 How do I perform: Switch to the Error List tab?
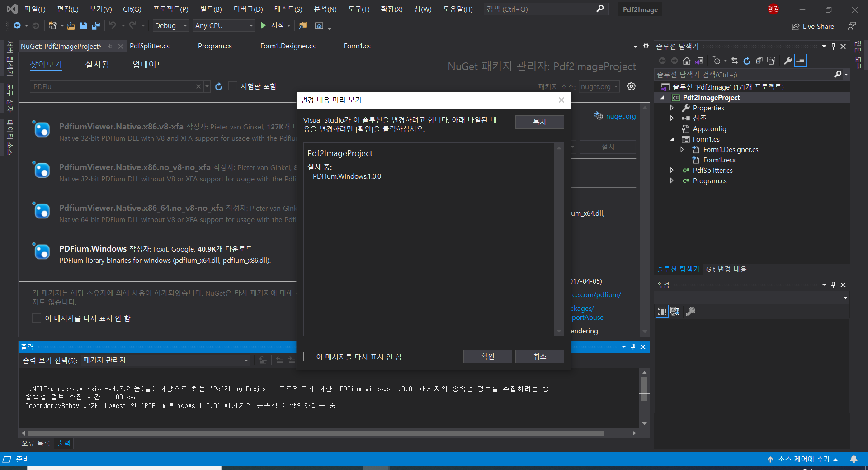36,443
